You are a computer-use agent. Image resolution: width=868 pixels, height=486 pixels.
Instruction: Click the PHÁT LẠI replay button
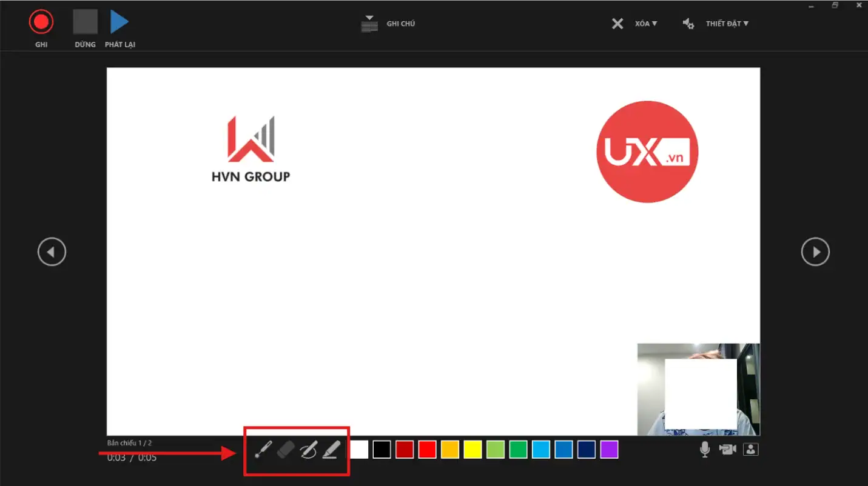(x=119, y=23)
